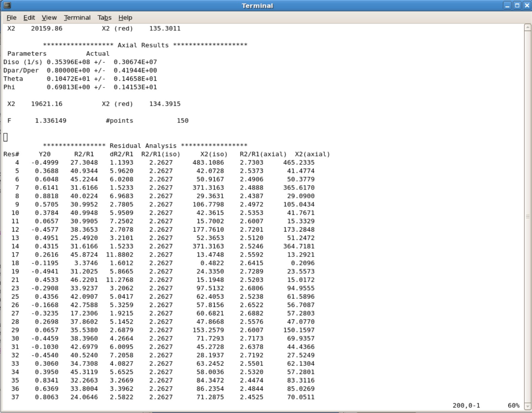Open the Tabs menu

(104, 18)
